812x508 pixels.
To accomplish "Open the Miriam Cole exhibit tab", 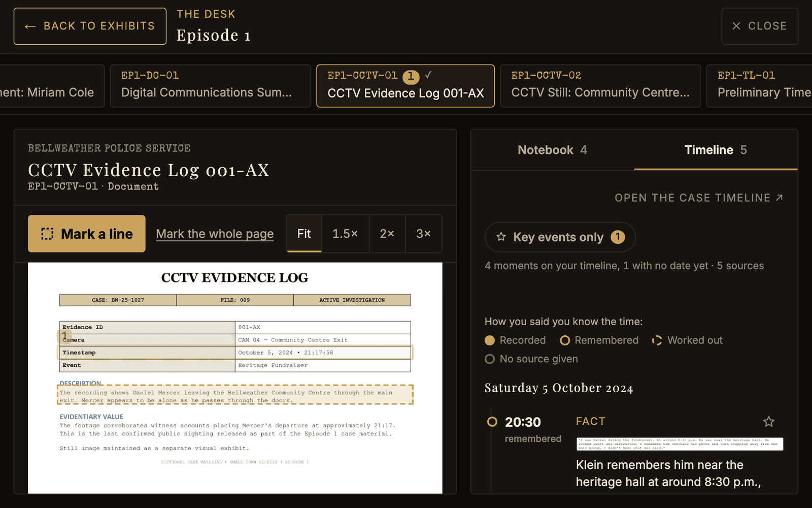I will pyautogui.click(x=52, y=86).
